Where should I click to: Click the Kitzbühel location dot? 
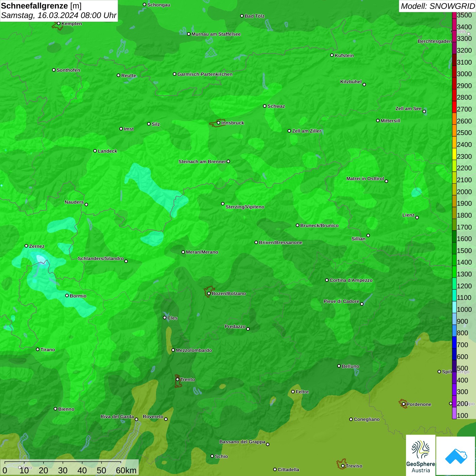(364, 84)
